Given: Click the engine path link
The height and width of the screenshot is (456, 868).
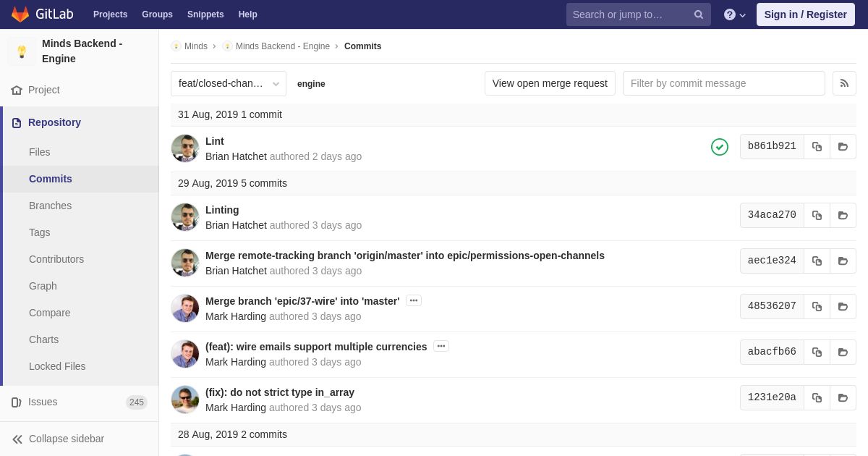Looking at the screenshot, I should [311, 84].
